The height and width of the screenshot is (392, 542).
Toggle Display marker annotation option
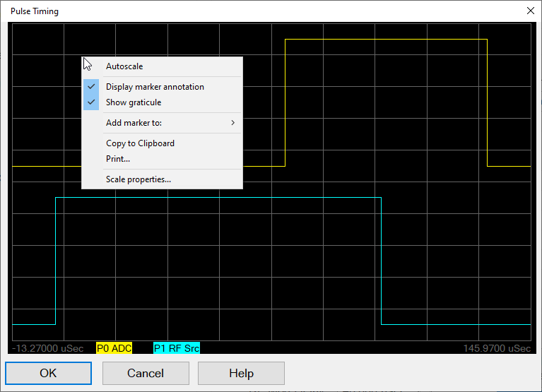(x=155, y=87)
